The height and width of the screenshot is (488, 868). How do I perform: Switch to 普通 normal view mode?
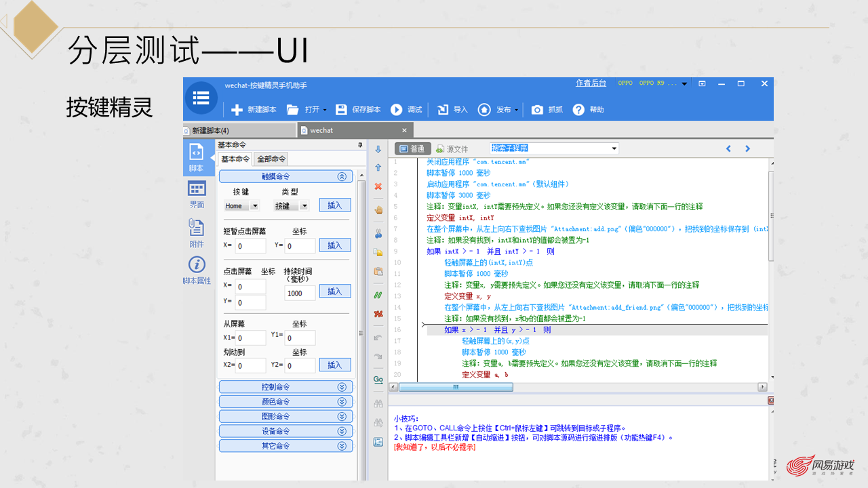(x=412, y=149)
